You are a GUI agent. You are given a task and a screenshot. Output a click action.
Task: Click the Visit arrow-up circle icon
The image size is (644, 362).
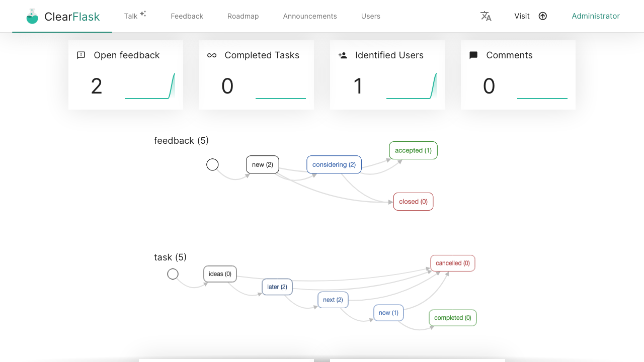click(542, 16)
